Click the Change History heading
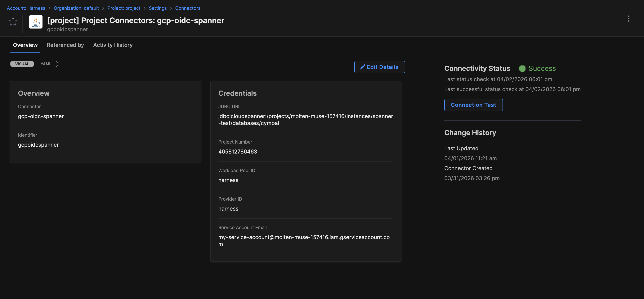Viewport: 644px width, 299px height. pyautogui.click(x=470, y=133)
